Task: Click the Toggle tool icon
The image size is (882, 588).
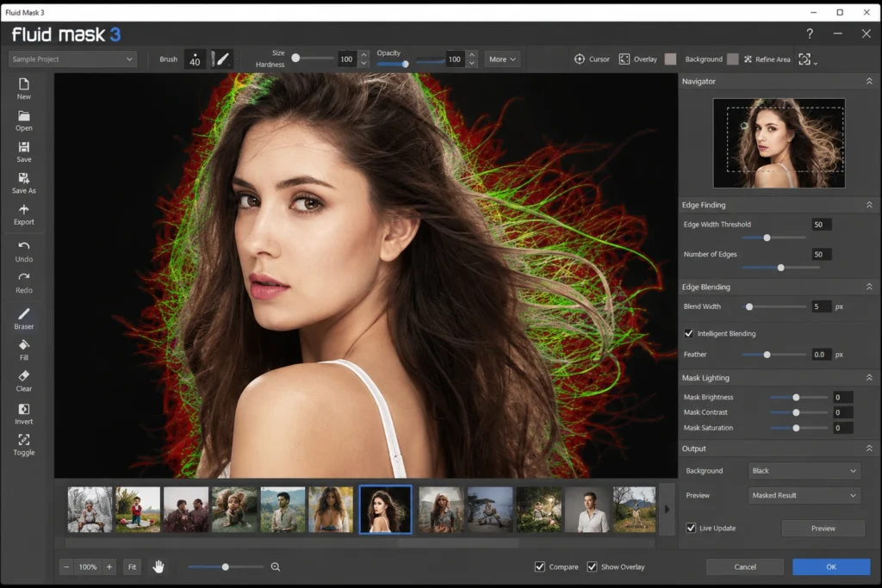Action: pyautogui.click(x=23, y=440)
